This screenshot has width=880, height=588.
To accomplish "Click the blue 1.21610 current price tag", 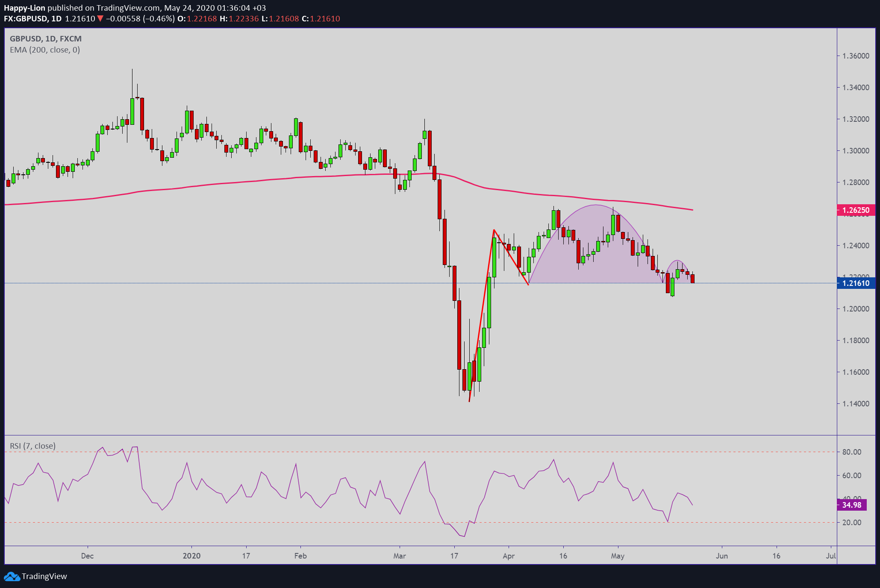I will click(x=856, y=283).
